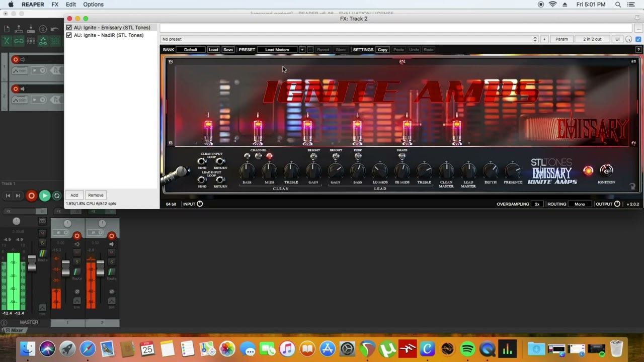Click the transport Record button
The image size is (644, 362).
31,196
